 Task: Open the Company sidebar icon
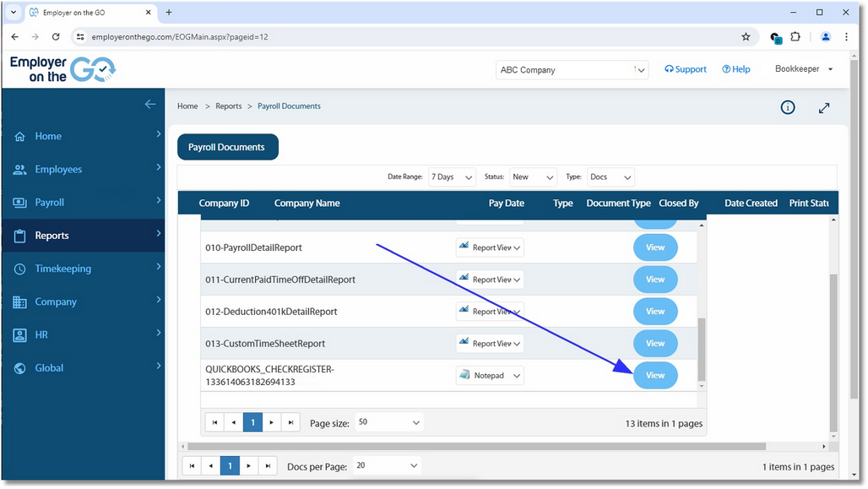(x=20, y=302)
